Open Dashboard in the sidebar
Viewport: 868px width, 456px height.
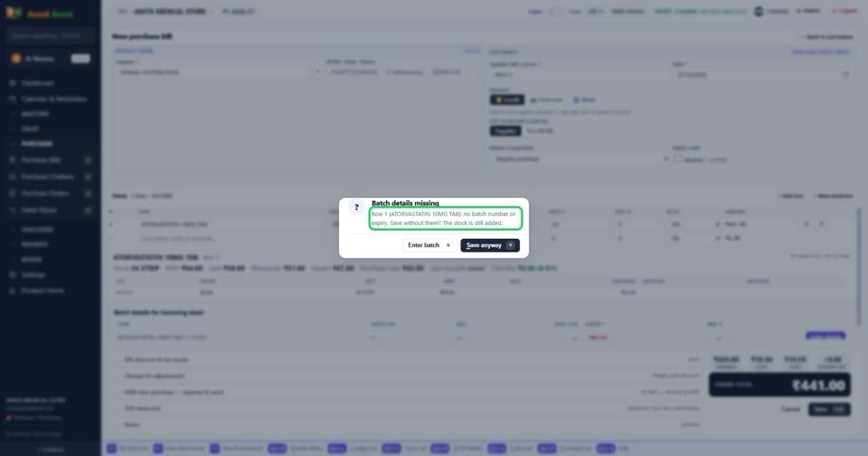click(38, 83)
